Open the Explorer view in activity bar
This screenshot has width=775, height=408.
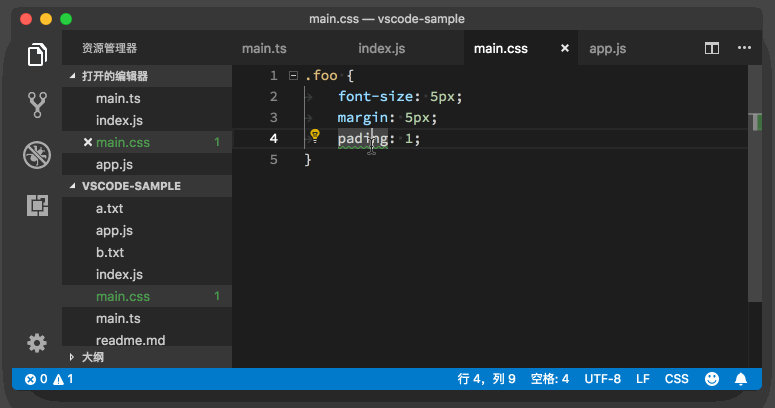coord(37,53)
